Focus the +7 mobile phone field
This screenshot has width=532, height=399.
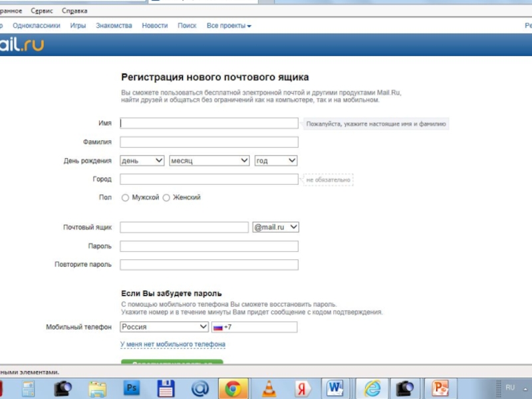tap(255, 327)
